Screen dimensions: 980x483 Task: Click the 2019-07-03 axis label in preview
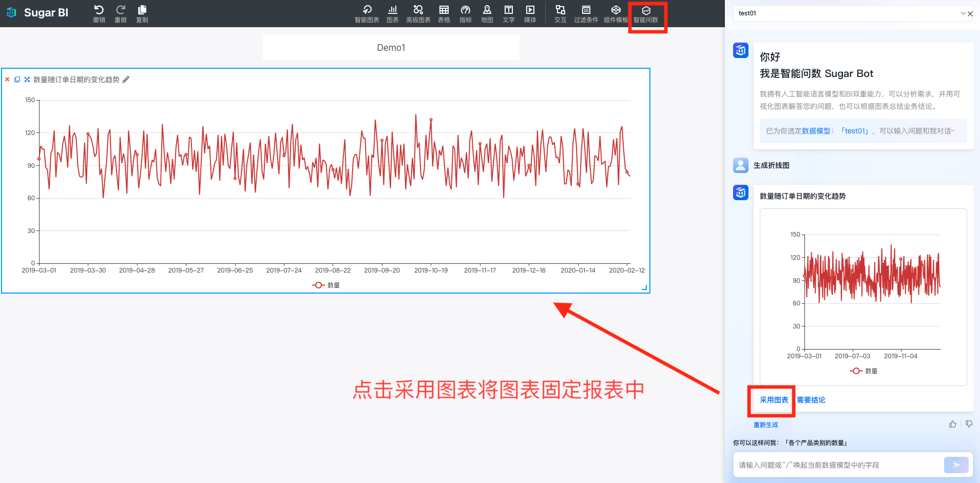853,356
